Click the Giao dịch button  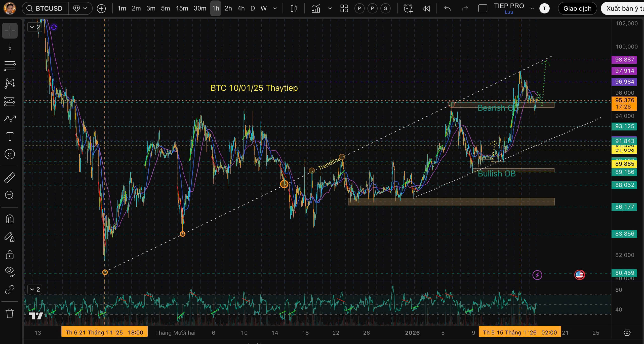(x=577, y=9)
